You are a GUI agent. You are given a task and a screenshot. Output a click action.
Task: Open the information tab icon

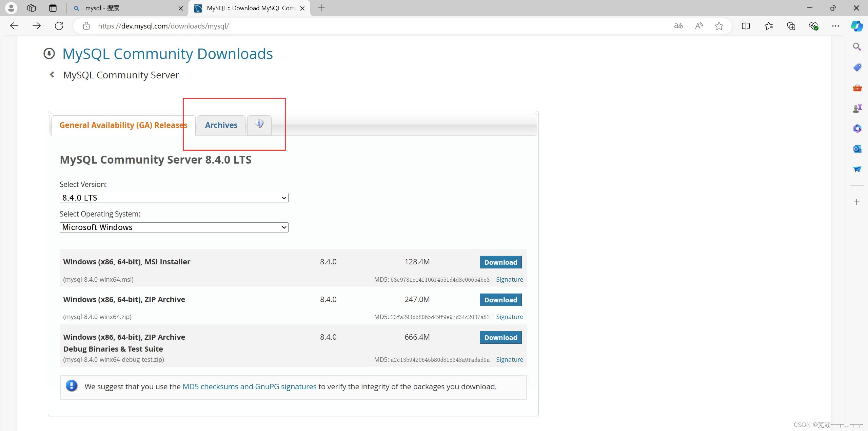(259, 125)
